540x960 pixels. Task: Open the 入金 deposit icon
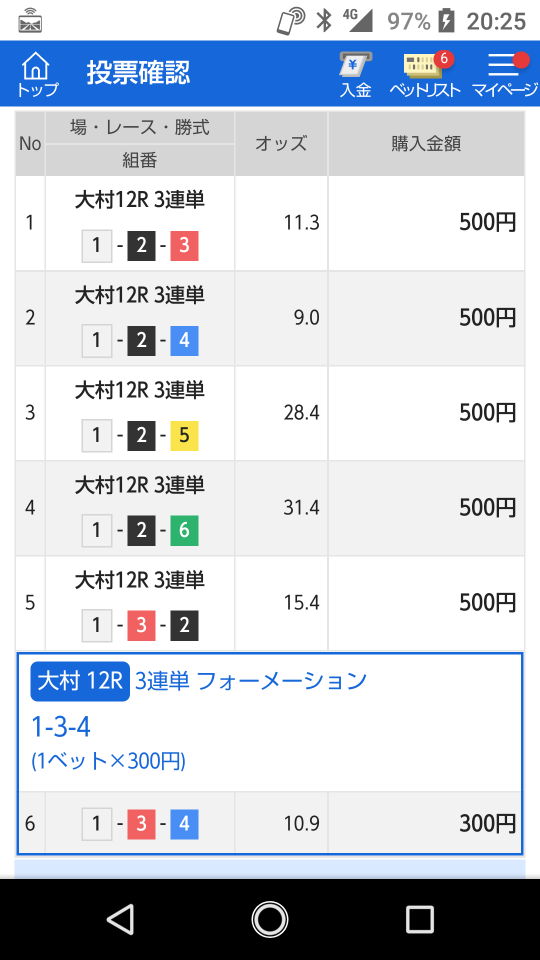[x=356, y=74]
